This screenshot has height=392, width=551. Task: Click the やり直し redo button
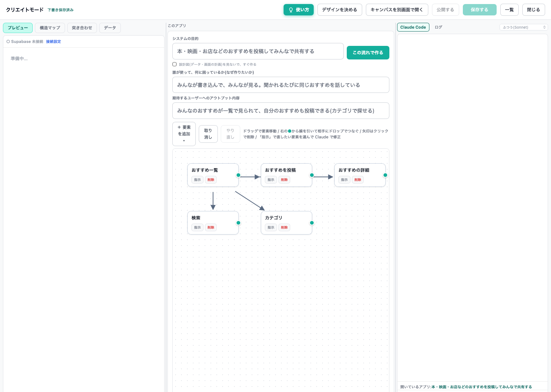coord(230,134)
